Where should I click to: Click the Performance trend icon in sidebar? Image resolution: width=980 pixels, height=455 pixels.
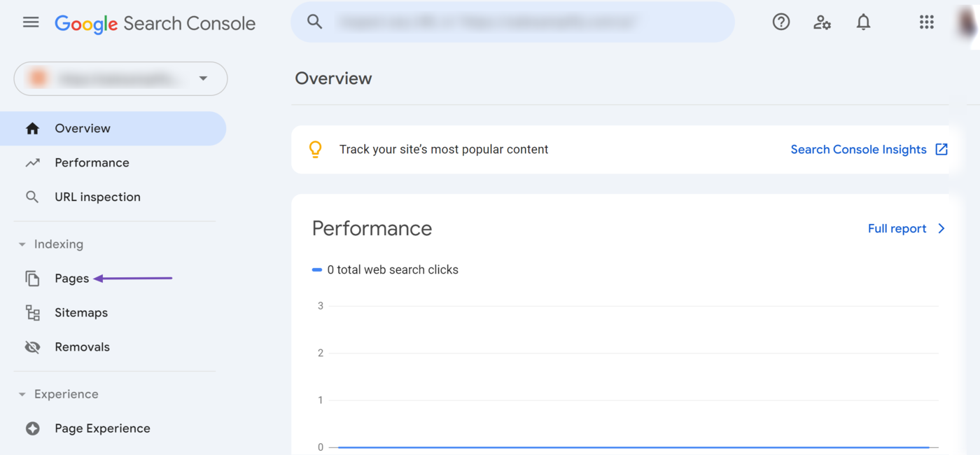tap(32, 162)
